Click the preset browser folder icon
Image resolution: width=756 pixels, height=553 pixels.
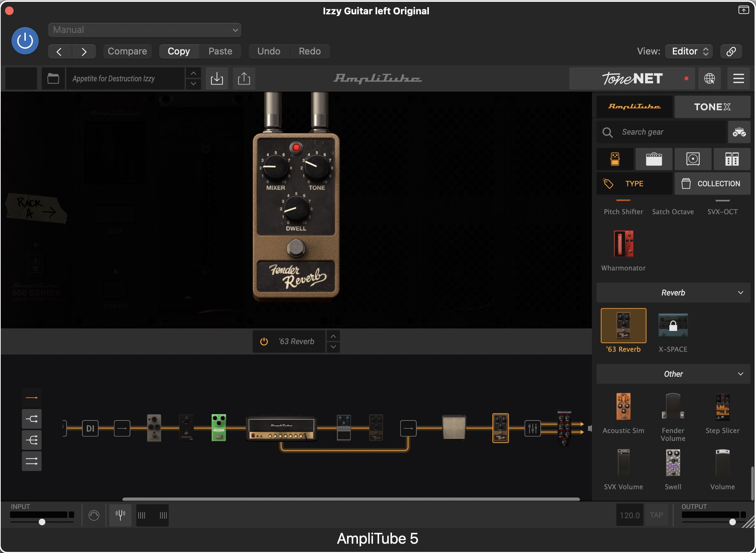tap(53, 78)
